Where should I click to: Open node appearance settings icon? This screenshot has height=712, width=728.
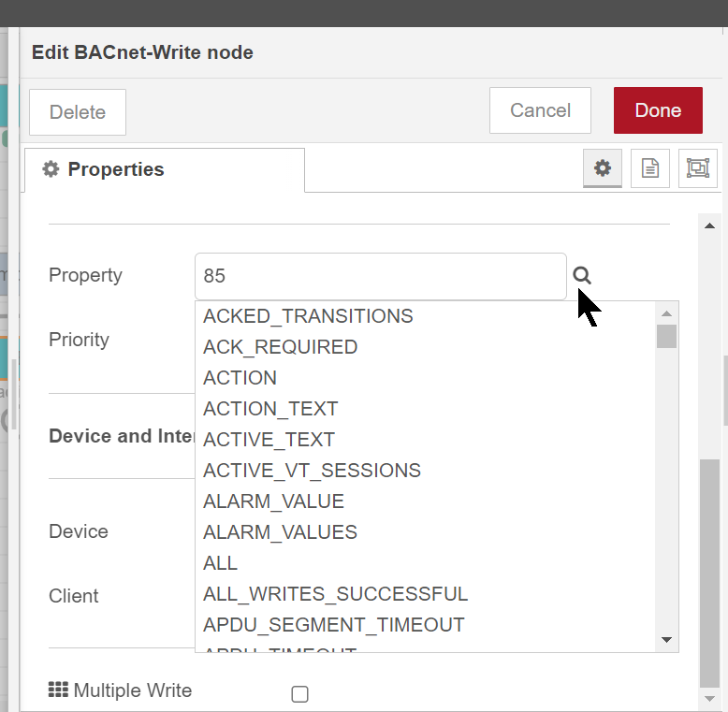pos(698,168)
